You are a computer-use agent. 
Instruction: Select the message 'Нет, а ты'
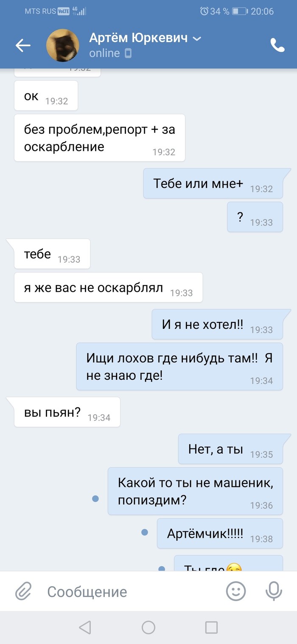tap(230, 449)
